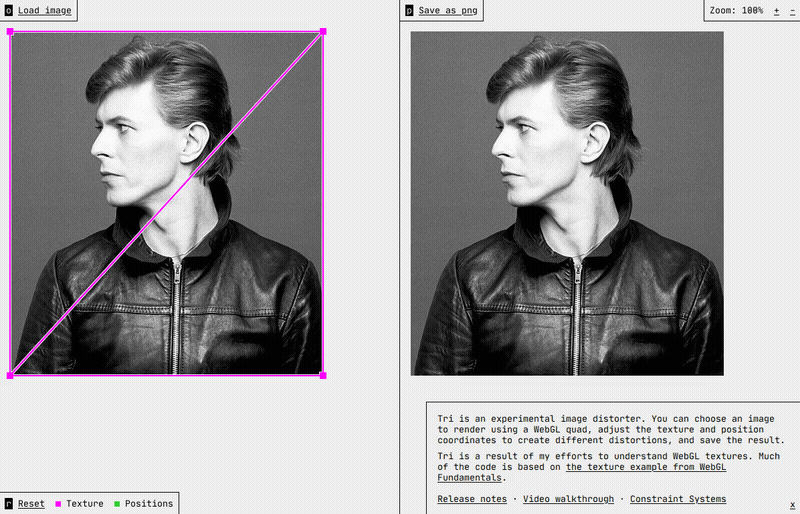Click the magenta Texture color square
The width and height of the screenshot is (800, 514).
pos(58,504)
